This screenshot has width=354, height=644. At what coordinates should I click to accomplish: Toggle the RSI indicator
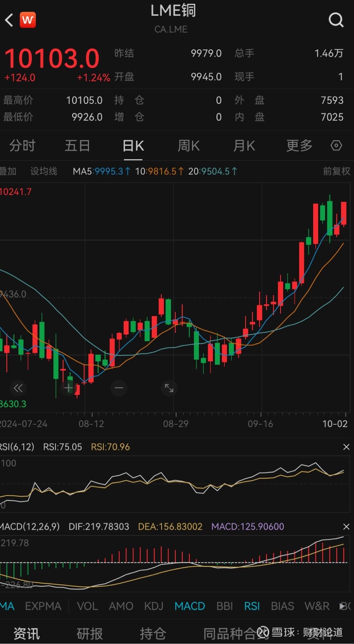(x=252, y=606)
